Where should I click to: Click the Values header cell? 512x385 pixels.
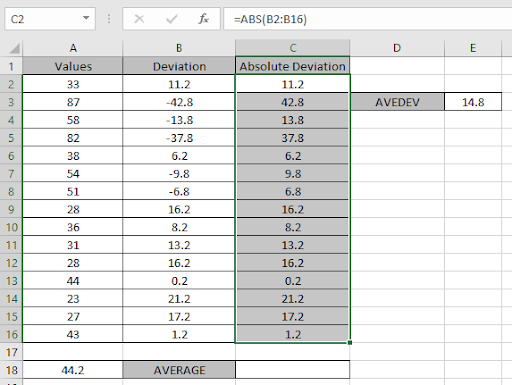pyautogui.click(x=73, y=66)
